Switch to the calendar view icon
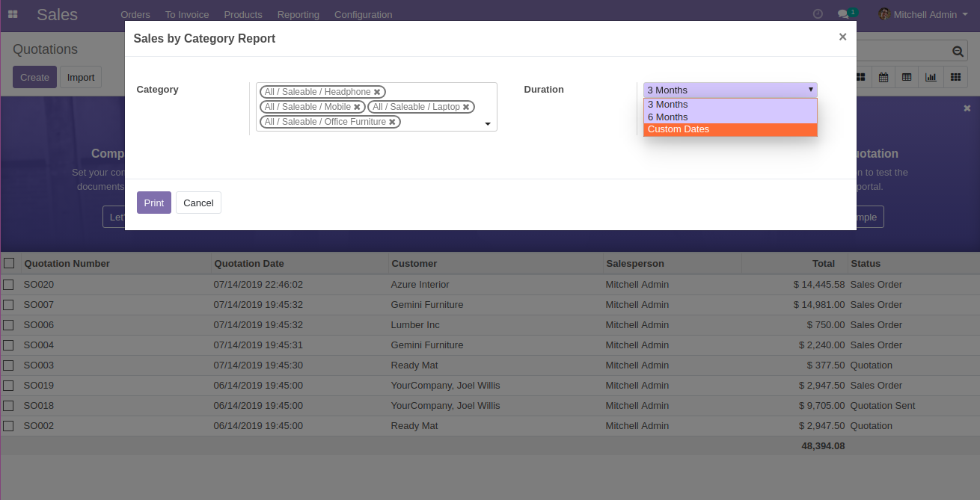The image size is (980, 500). click(883, 77)
